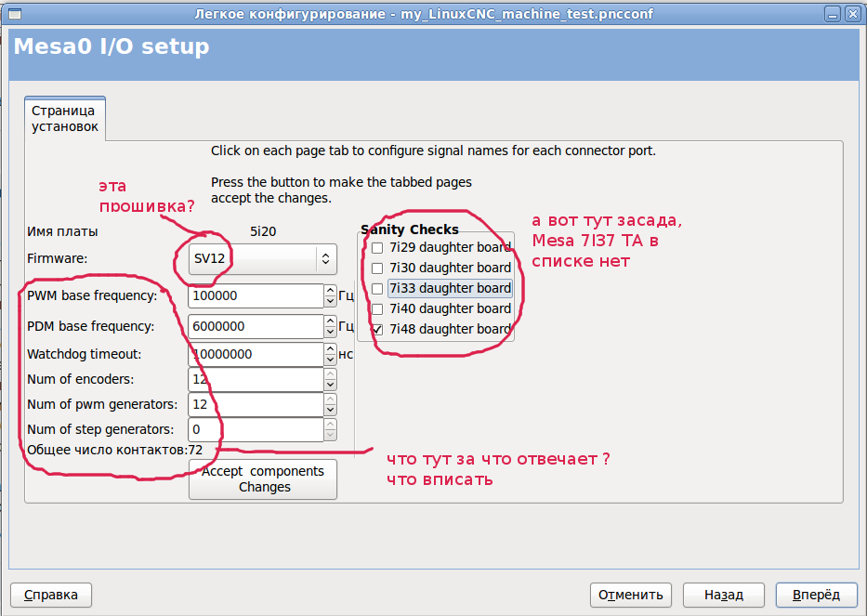The width and height of the screenshot is (867, 616).
Task: Enable 7i40 daughter board check
Action: click(x=377, y=309)
